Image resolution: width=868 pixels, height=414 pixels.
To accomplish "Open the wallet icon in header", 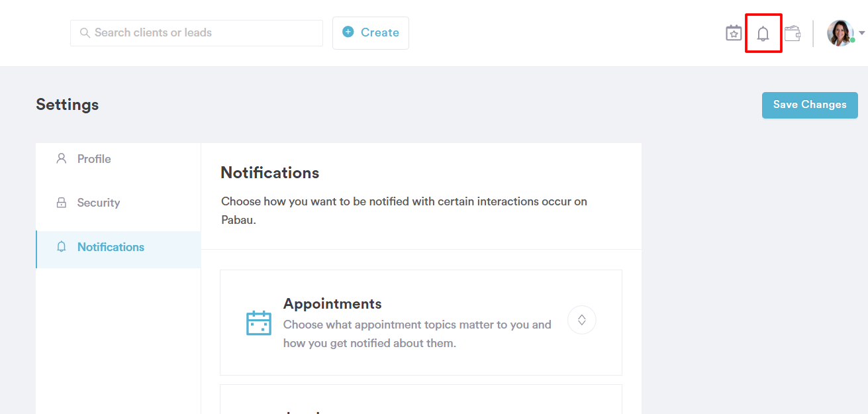I will point(793,33).
